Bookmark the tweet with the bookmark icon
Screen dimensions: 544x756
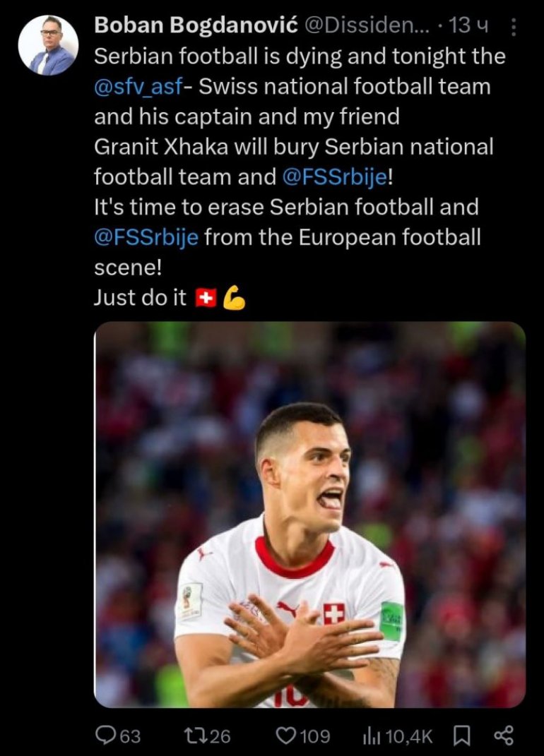pyautogui.click(x=461, y=736)
